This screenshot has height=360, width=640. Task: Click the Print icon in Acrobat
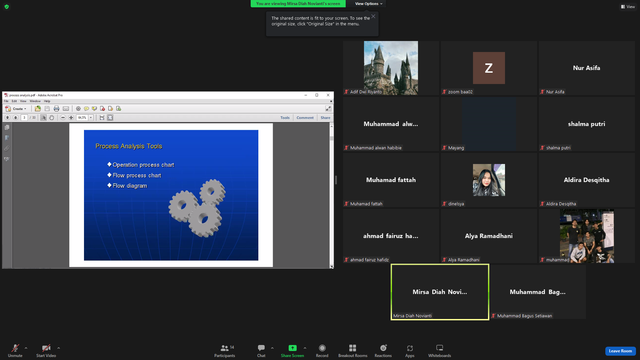(56, 109)
